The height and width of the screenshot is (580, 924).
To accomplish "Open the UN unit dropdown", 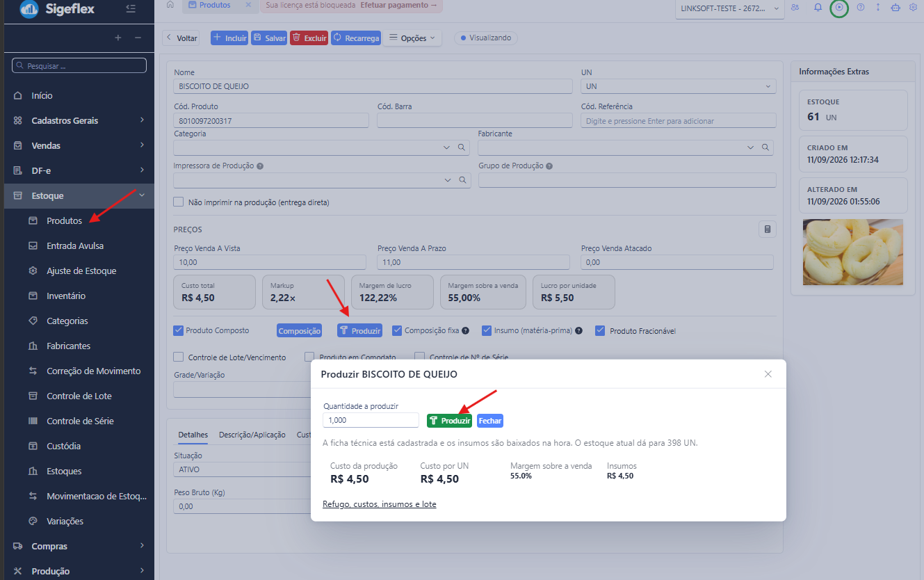I will [679, 86].
